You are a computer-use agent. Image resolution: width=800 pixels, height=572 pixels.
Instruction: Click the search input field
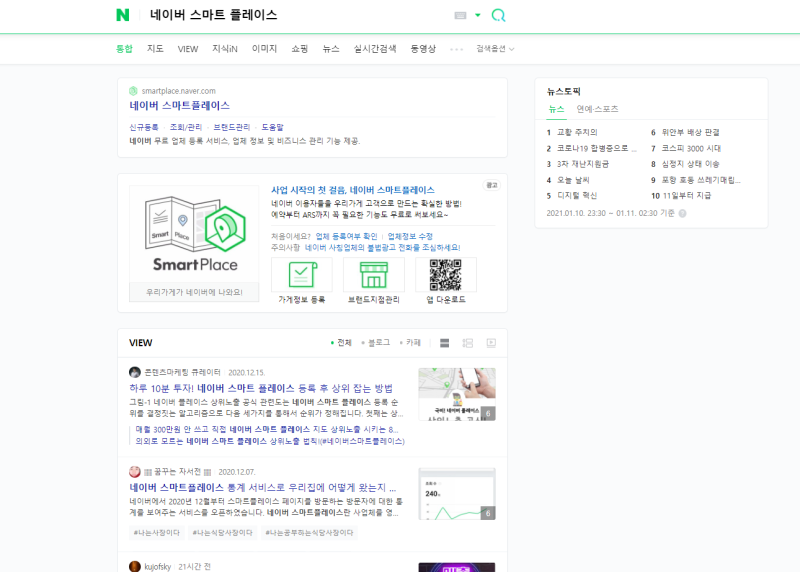298,15
